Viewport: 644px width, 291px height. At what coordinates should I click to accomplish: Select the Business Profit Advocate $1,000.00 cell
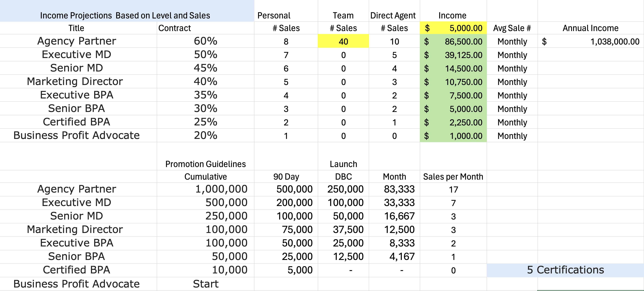pyautogui.click(x=453, y=136)
